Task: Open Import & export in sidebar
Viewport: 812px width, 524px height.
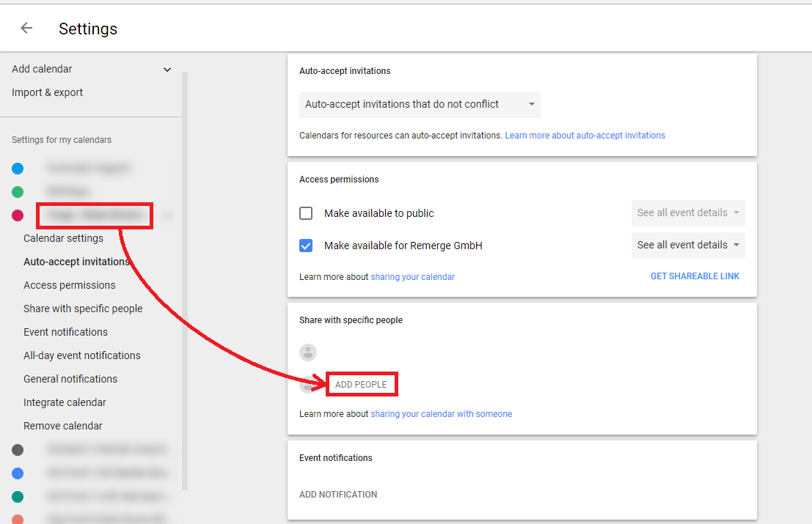Action: click(47, 93)
